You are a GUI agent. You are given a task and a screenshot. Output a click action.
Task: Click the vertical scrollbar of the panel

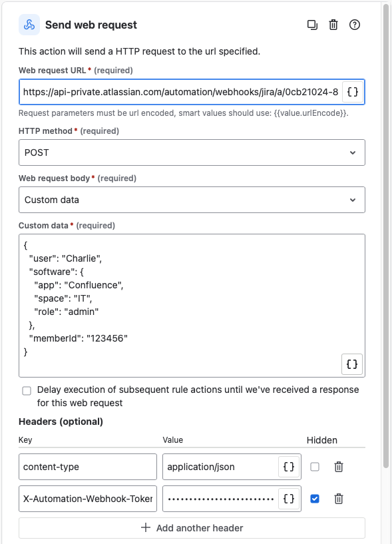tap(386, 236)
